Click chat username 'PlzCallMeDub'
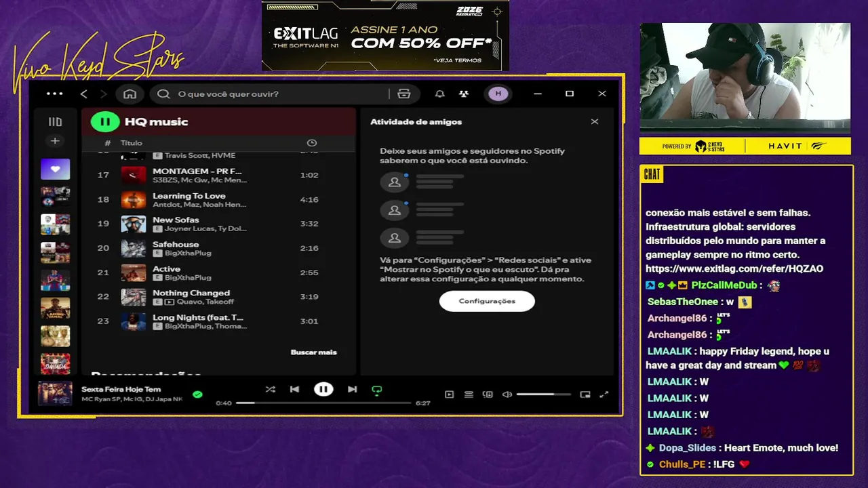Screen dimensions: 868x488 pyautogui.click(x=724, y=285)
